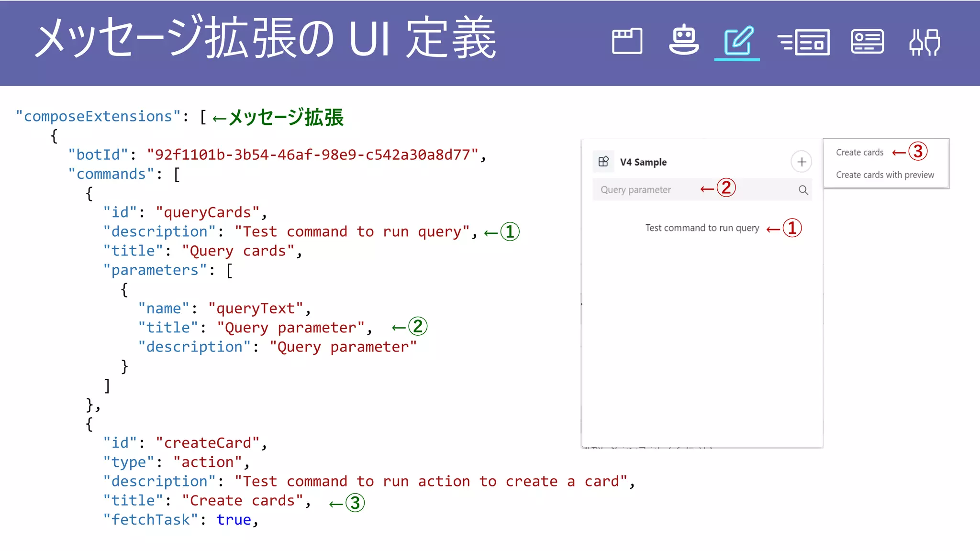The height and width of the screenshot is (551, 980).
Task: Choose Create cards with preview entry
Action: point(885,175)
